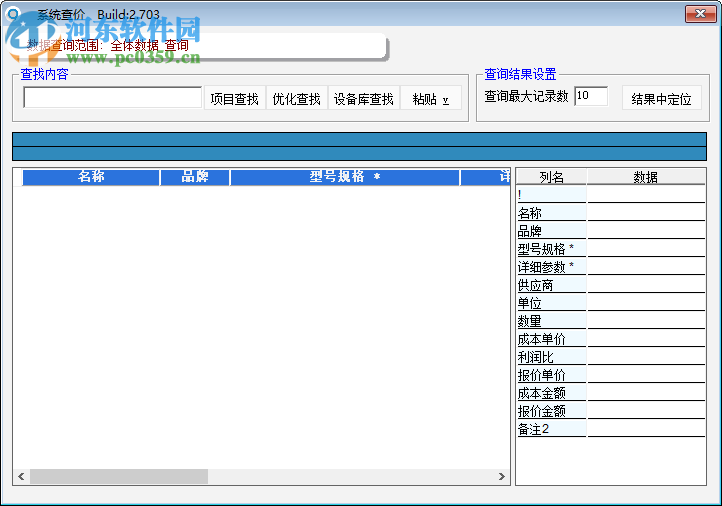Click the left arrow of horizontal scrollbar
This screenshot has width=722, height=506.
coord(21,477)
